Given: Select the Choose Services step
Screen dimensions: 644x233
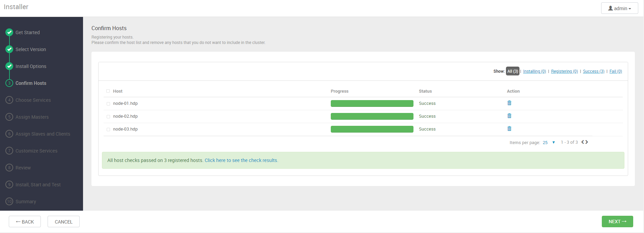Looking at the screenshot, I should [33, 100].
